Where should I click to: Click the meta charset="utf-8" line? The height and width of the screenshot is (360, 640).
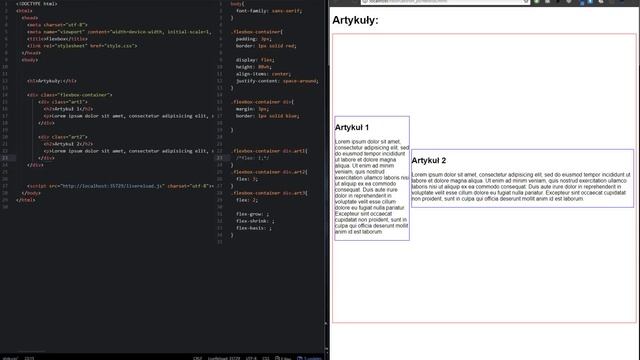pos(57,25)
